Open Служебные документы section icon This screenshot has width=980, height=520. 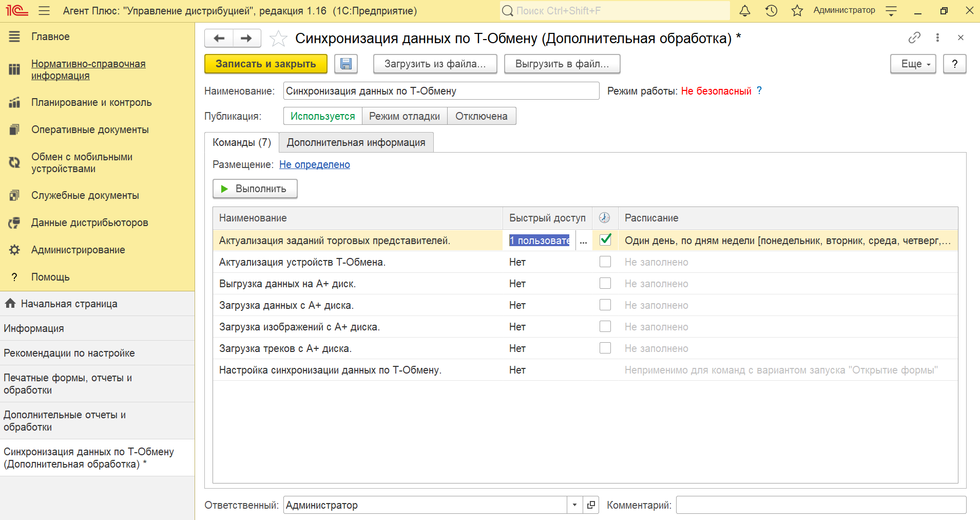(x=14, y=195)
